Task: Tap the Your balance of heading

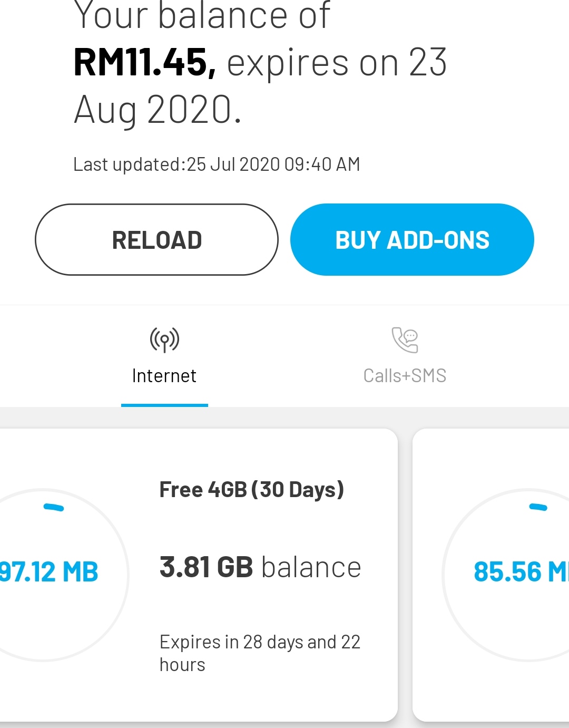Action: tap(202, 16)
